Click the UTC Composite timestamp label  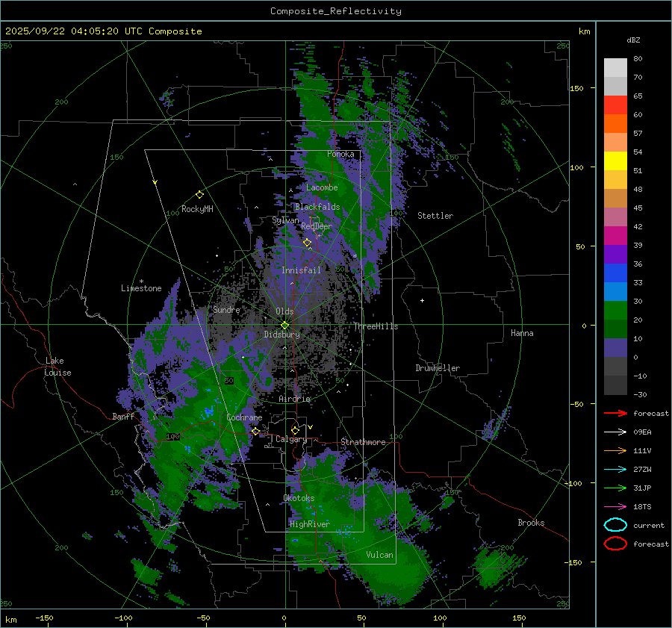[x=104, y=31]
